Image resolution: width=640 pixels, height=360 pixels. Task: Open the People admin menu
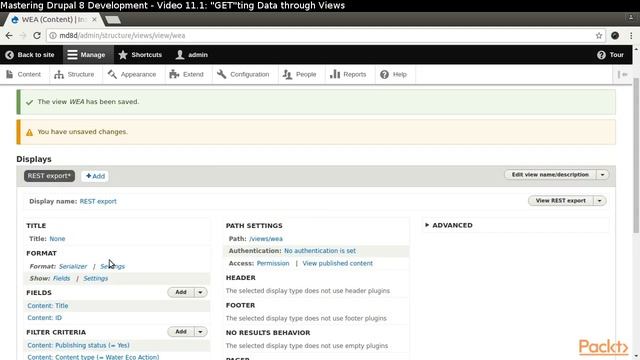(x=300, y=74)
